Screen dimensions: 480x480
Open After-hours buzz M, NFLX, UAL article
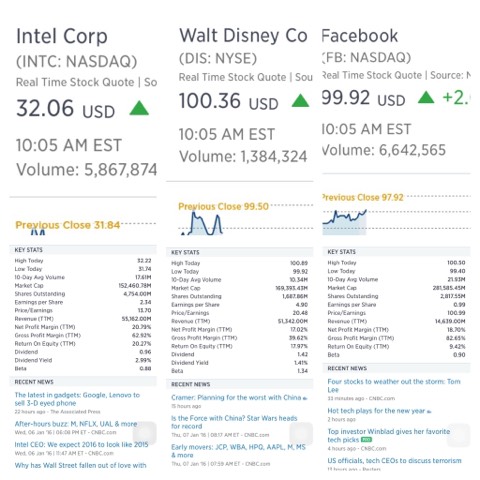click(x=76, y=424)
